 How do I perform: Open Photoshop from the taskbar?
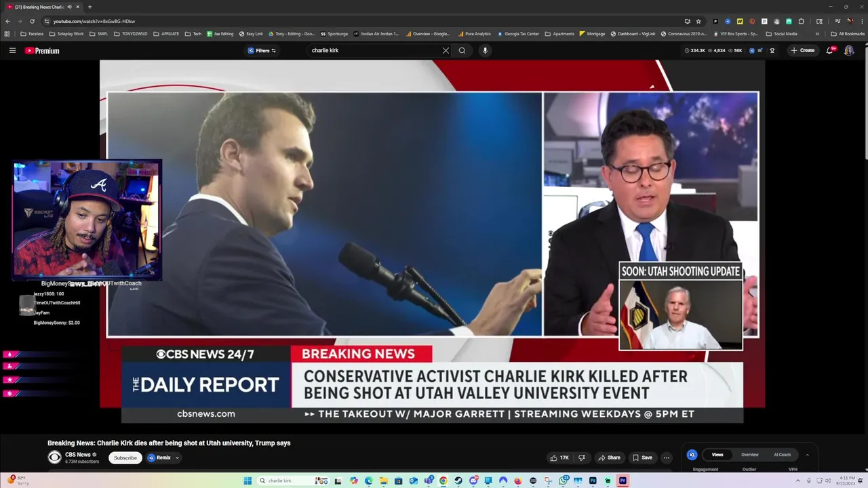[x=593, y=481]
